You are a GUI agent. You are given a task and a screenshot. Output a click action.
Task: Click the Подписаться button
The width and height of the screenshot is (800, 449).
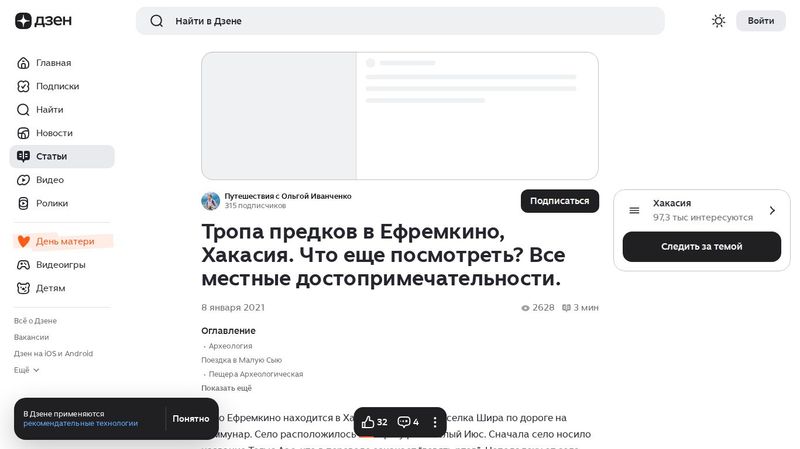[559, 201]
